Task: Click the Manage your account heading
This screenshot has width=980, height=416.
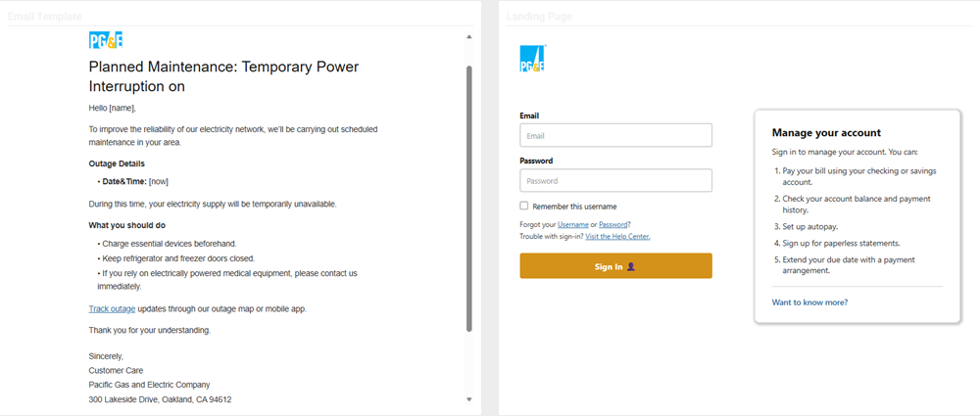Action: (826, 132)
